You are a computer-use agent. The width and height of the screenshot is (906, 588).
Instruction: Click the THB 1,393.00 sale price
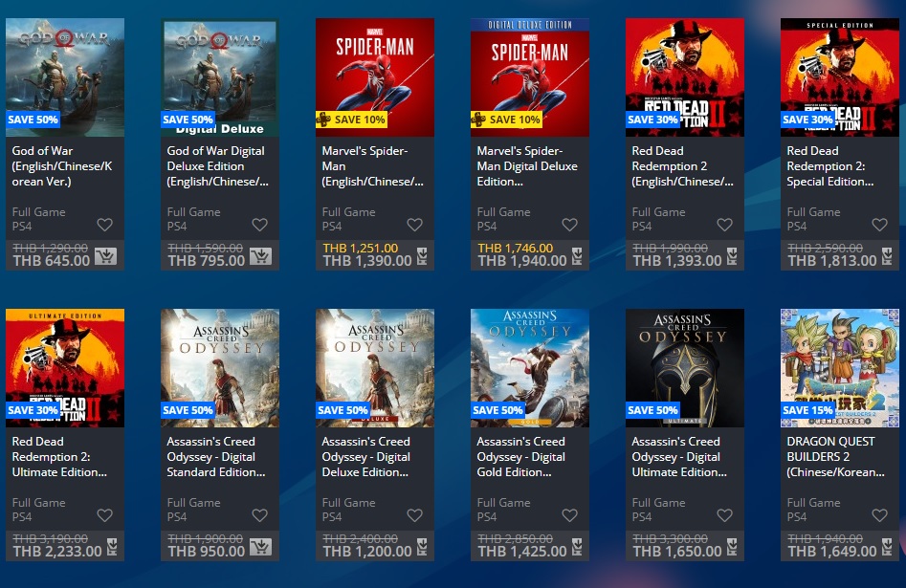[677, 261]
